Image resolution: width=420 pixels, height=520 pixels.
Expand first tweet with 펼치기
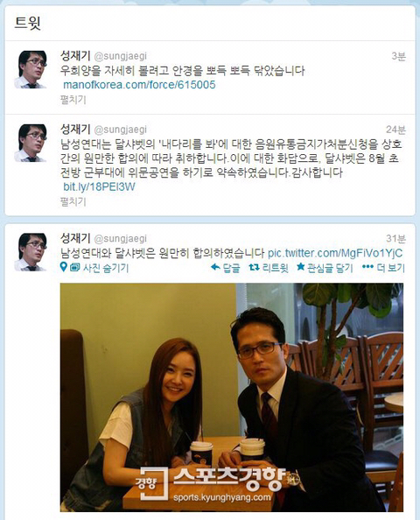(73, 100)
